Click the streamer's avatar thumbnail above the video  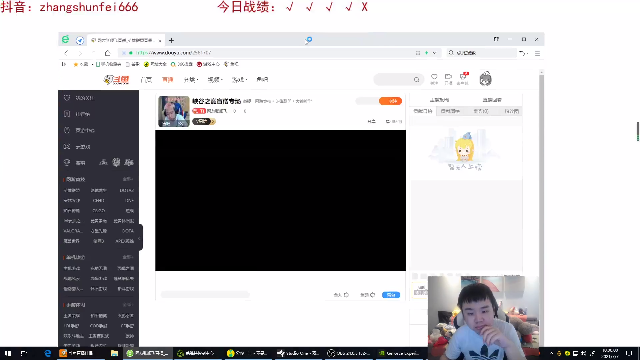(x=174, y=111)
